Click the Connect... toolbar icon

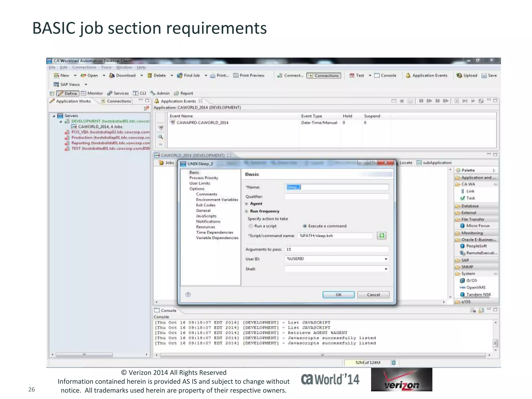tap(280, 76)
